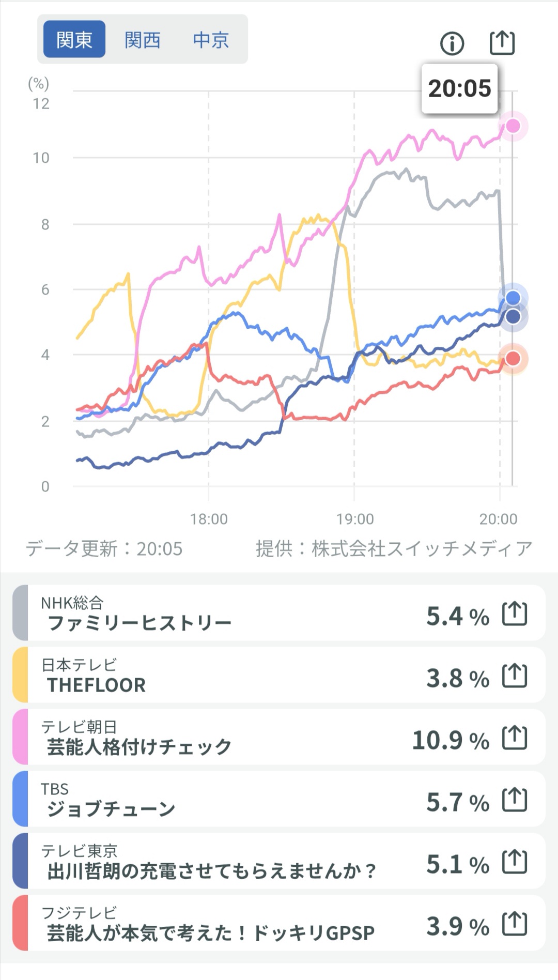Viewport: 558px width, 980px height.
Task: Open the info icon above the chart
Action: [x=452, y=43]
